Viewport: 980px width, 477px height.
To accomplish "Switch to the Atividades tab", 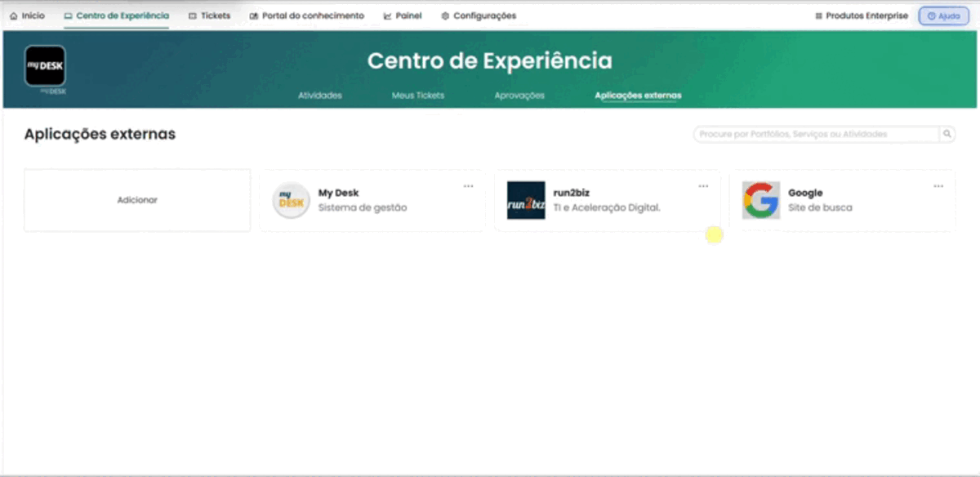I will pos(320,96).
